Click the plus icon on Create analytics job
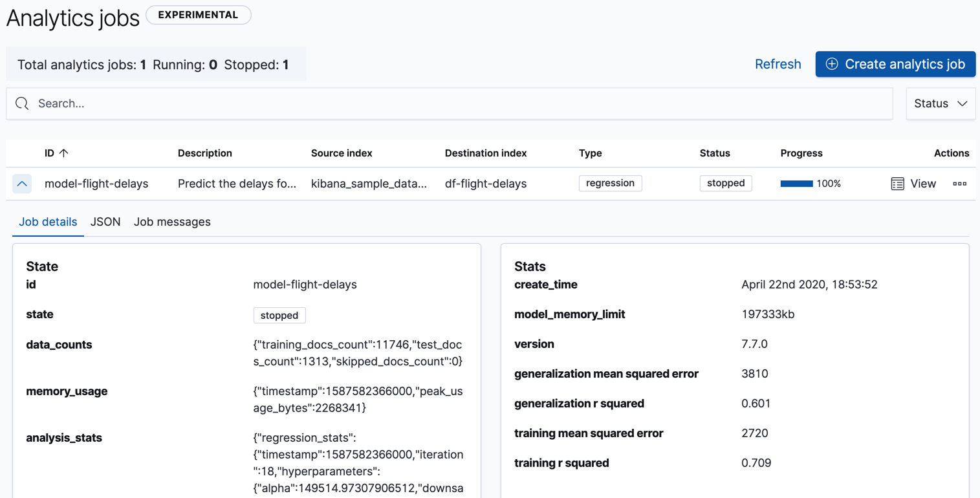This screenshot has width=980, height=498. click(831, 64)
